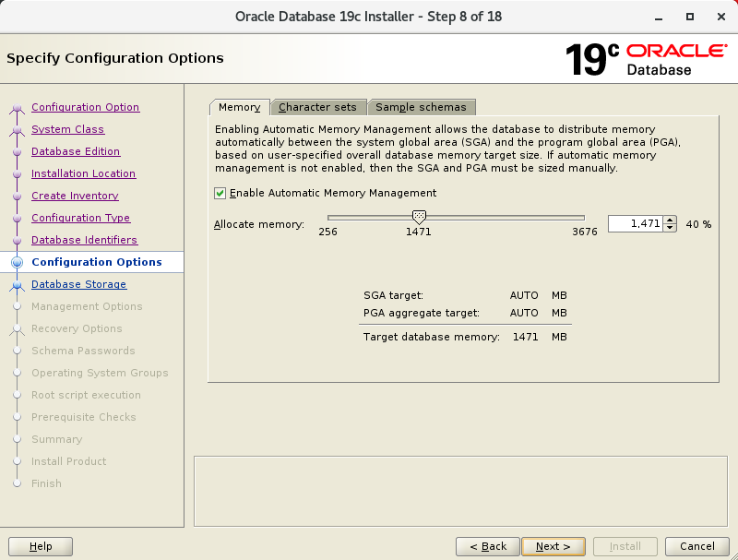Screen dimensions: 738x560
Task: Open the Database Edition step link
Action: [x=76, y=151]
